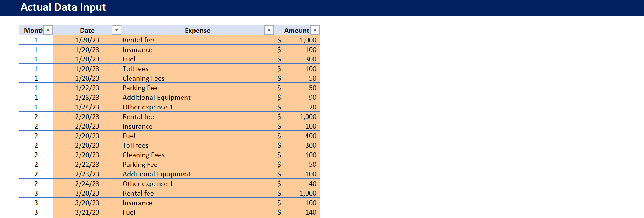Image resolution: width=644 pixels, height=218 pixels.
Task: Select the 2/20/23 Insurance expense cell
Action: tap(197, 126)
